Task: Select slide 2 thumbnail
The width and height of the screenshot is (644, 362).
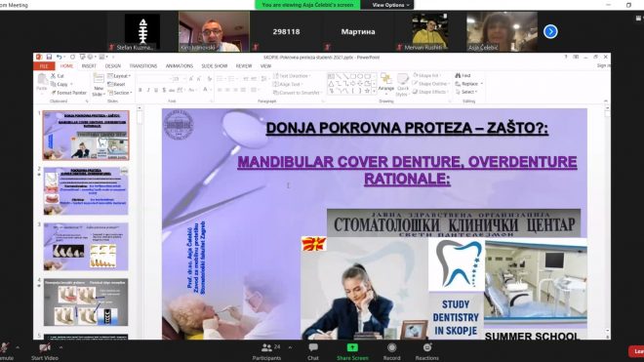Action: coord(86,190)
